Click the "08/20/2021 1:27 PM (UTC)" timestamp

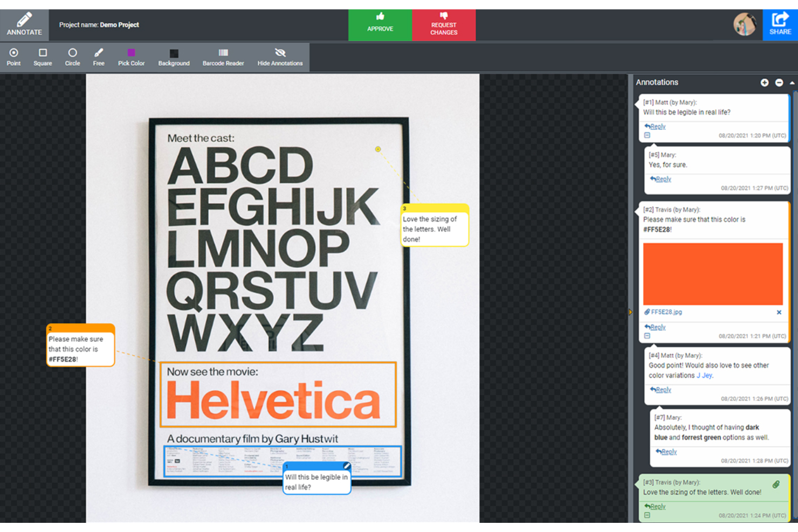pyautogui.click(x=754, y=188)
